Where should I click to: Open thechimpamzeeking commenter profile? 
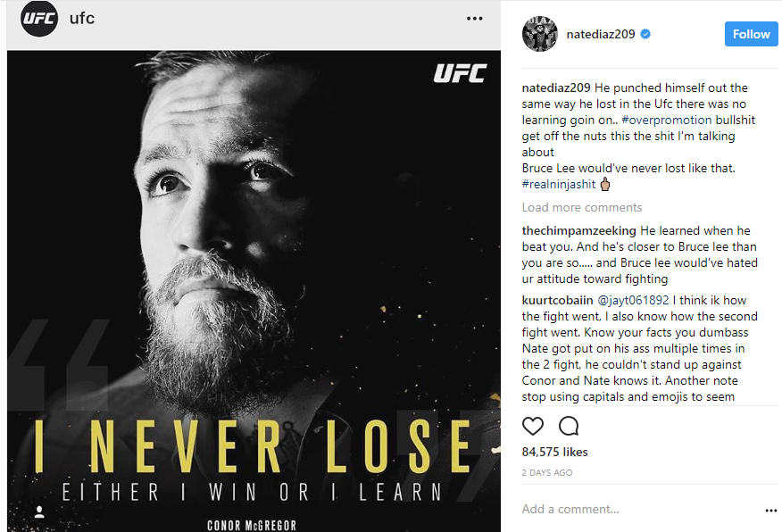579,231
